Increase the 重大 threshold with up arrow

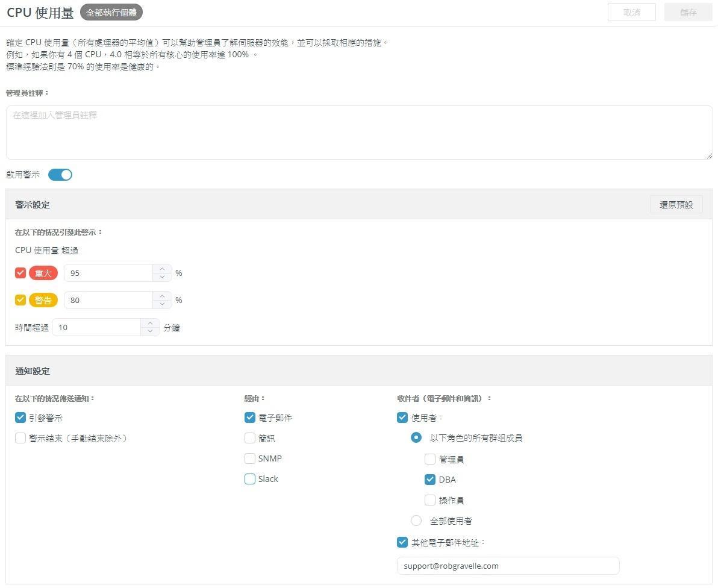coord(162,269)
